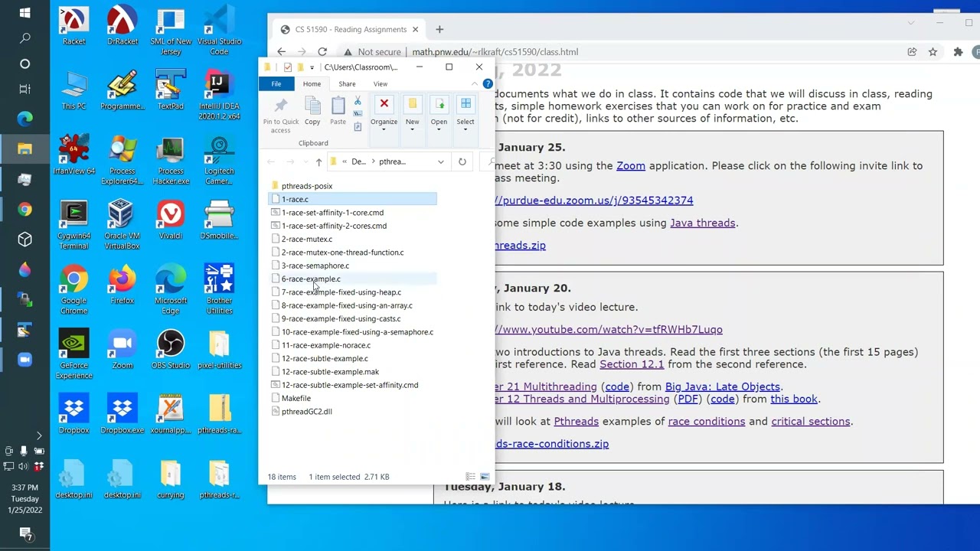Click the Cut scissors icon in Explorer ribbon
The height and width of the screenshot is (551, 980).
[358, 101]
